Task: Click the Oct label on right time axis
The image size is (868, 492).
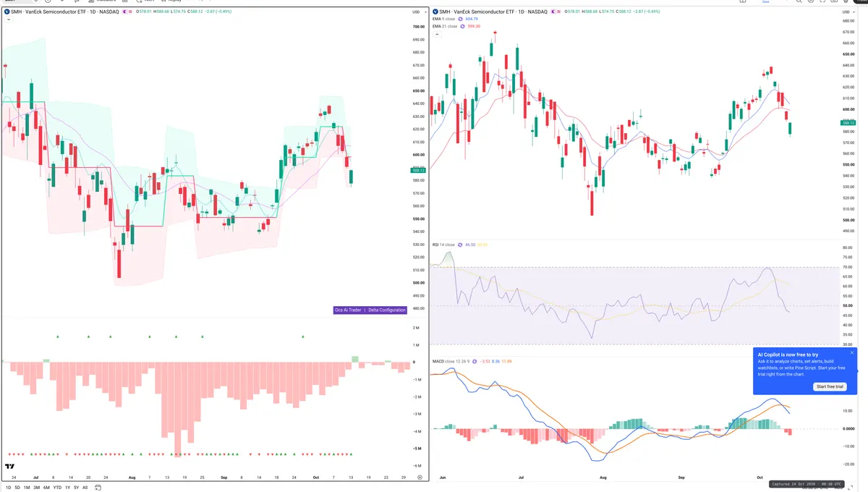Action: (759, 478)
